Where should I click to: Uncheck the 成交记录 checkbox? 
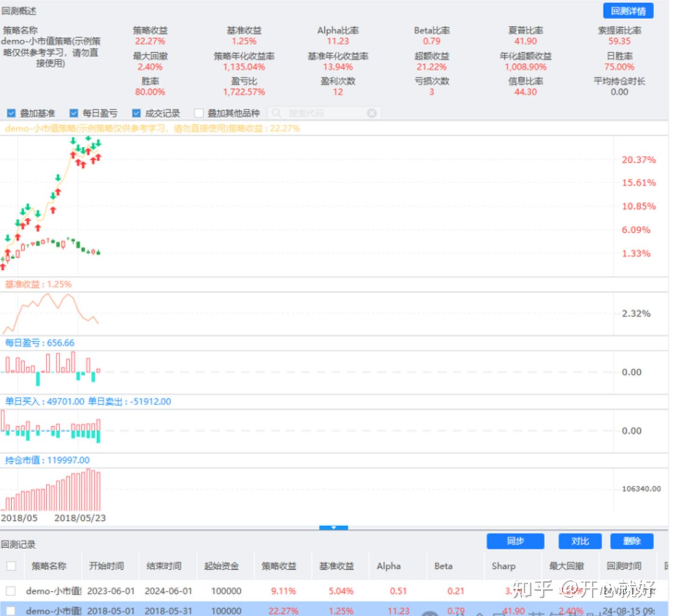click(136, 113)
